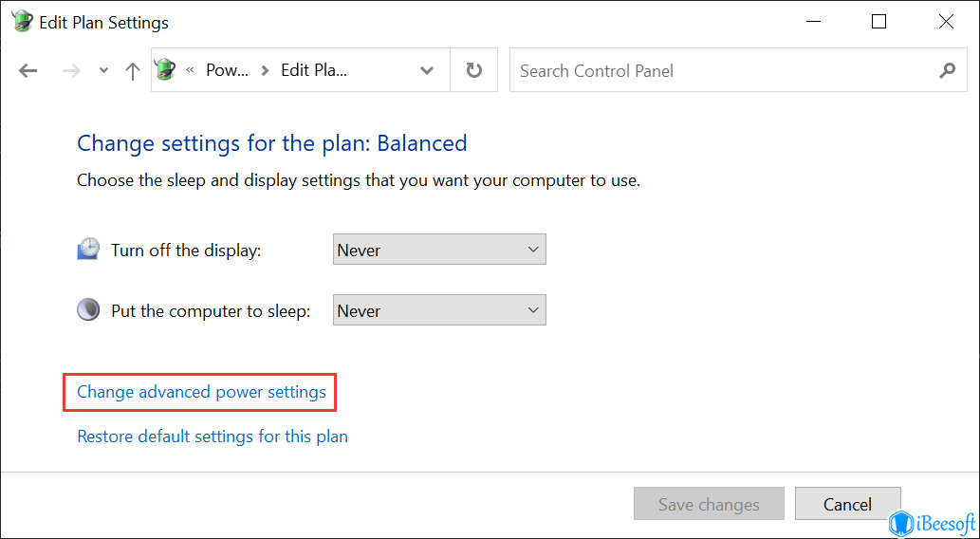Click the double chevron in address path
980x539 pixels.
[x=190, y=70]
